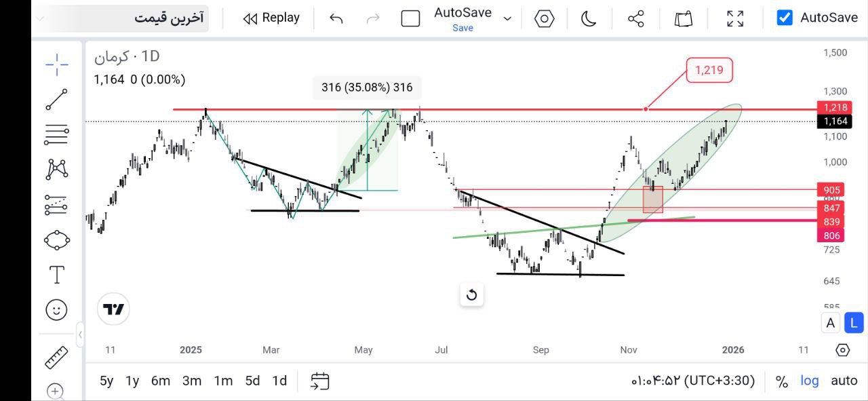Click the 1,219 price label callout
868x401 pixels.
pyautogui.click(x=709, y=69)
